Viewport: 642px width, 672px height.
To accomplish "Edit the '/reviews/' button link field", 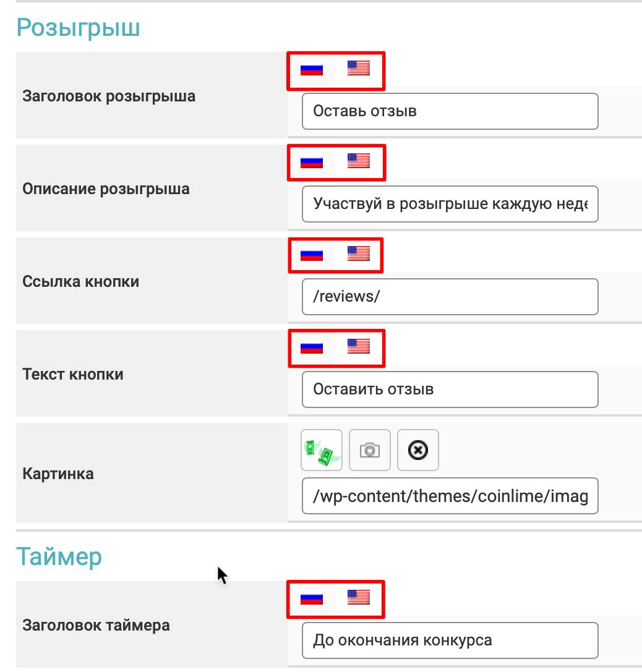I will [x=450, y=297].
